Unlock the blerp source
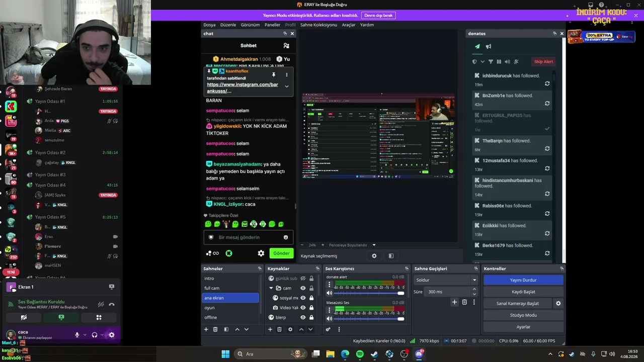This screenshot has width=644, height=362. click(x=311, y=318)
